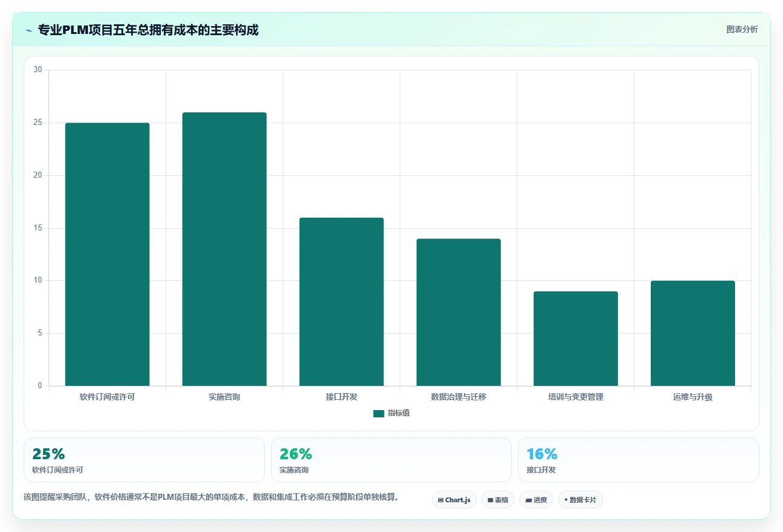Click the 数据治理与迁移 bar in the chart
The width and height of the screenshot is (783, 532).
tap(459, 312)
